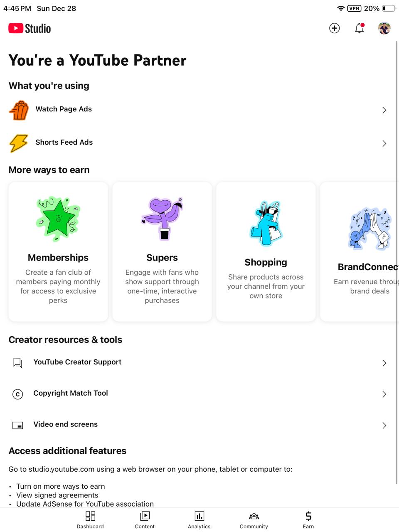This screenshot has width=399, height=532.
Task: Open the Copyright Match Tool chevron
Action: pos(384,394)
